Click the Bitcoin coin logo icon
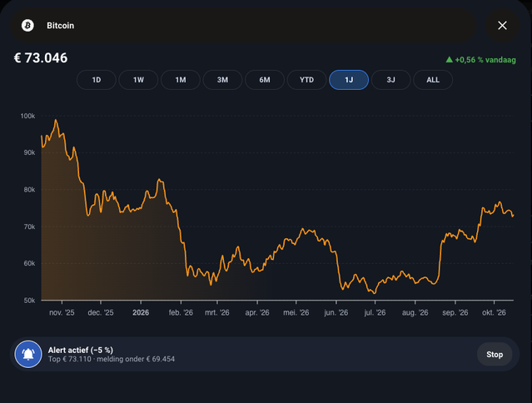The width and height of the screenshot is (532, 403). [x=27, y=26]
